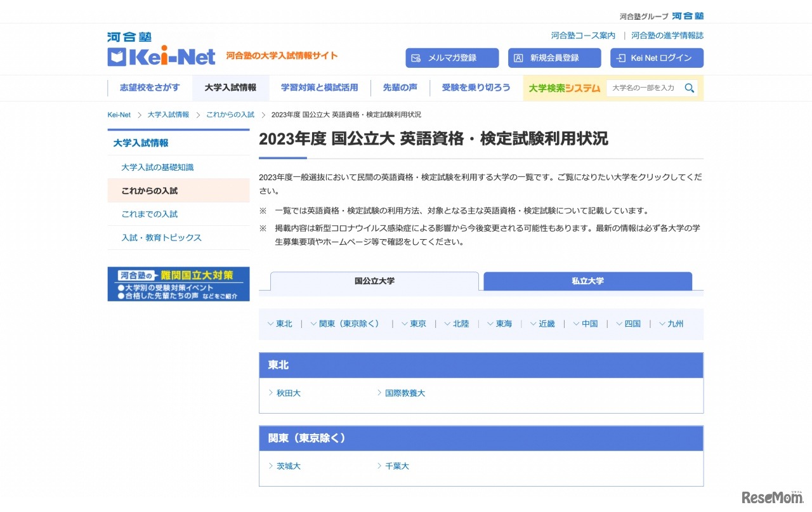Click the 関東（東京除く） section header
Viewport: 812px width, 512px height.
click(481, 438)
